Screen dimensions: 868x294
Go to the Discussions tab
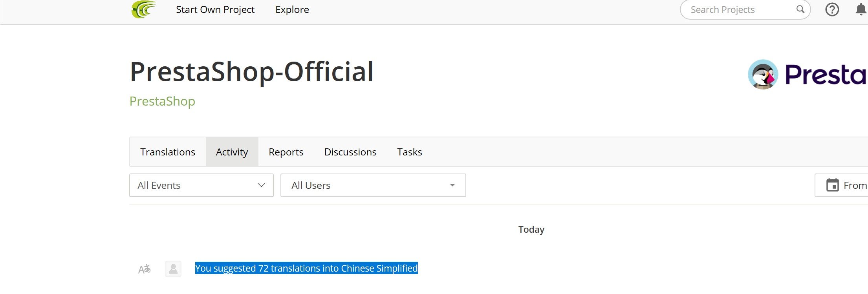(x=350, y=152)
